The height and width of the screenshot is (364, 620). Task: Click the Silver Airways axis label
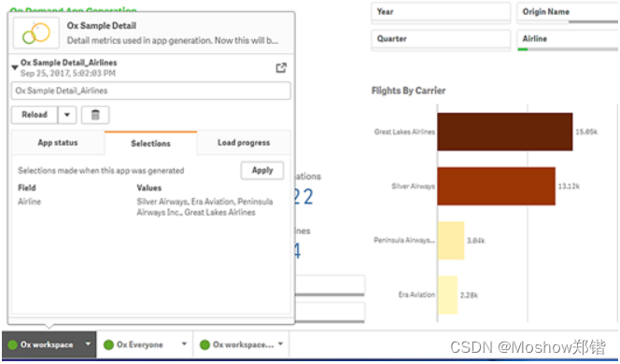[x=414, y=186]
